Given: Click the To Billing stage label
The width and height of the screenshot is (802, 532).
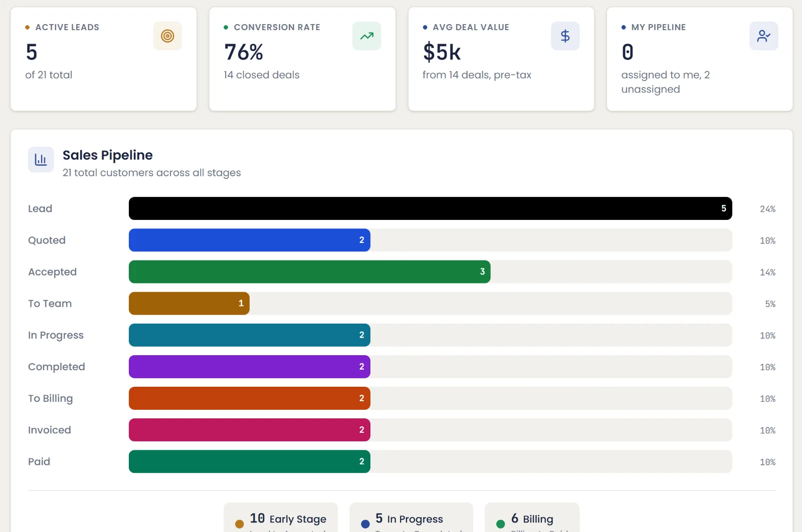Looking at the screenshot, I should 50,398.
